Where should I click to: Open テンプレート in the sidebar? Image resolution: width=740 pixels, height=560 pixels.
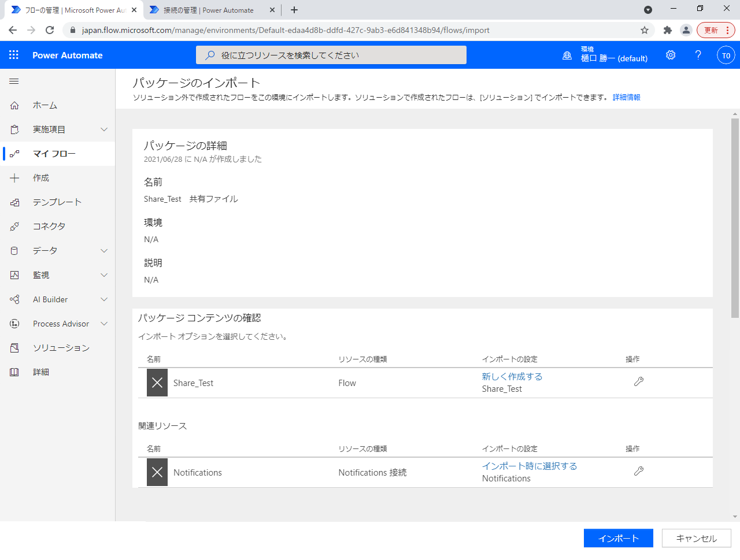pos(58,202)
